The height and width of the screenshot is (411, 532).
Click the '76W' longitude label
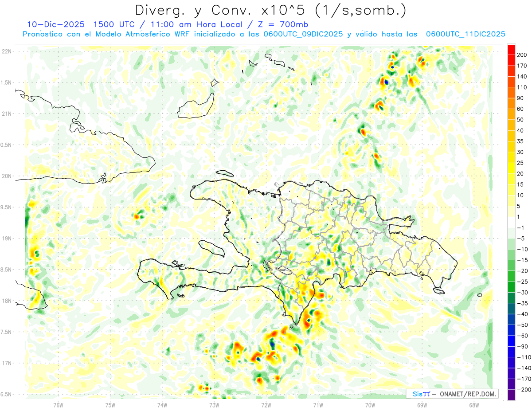tap(58, 405)
